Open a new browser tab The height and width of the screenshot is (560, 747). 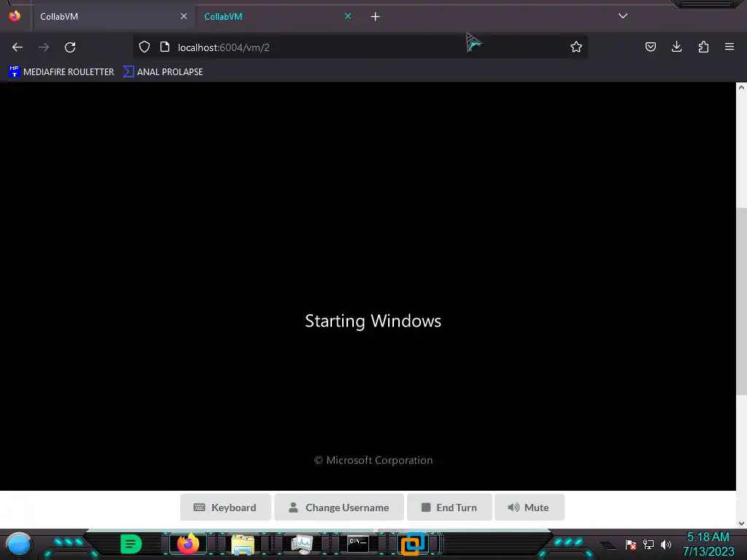click(x=376, y=17)
